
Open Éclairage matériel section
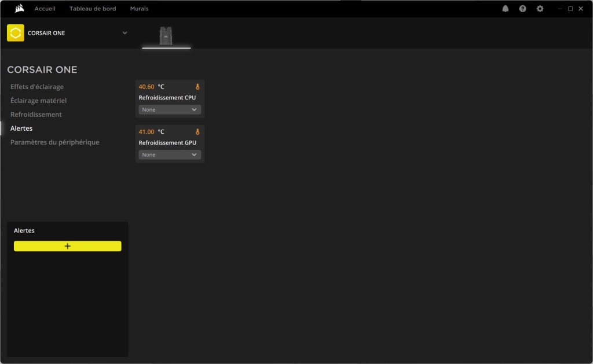point(38,101)
